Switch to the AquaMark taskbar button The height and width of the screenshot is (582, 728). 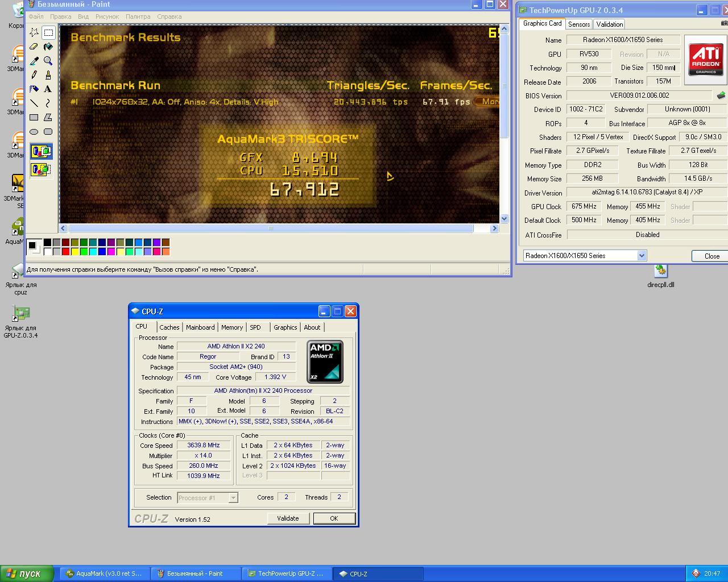[105, 573]
